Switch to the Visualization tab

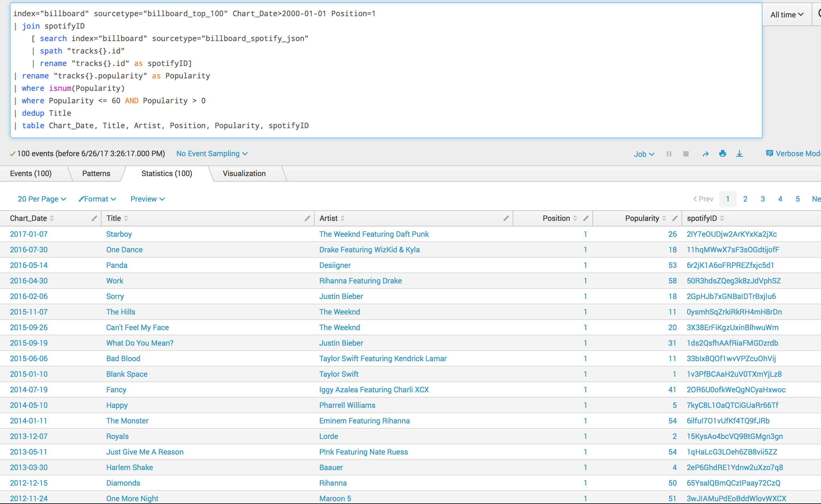pos(244,174)
